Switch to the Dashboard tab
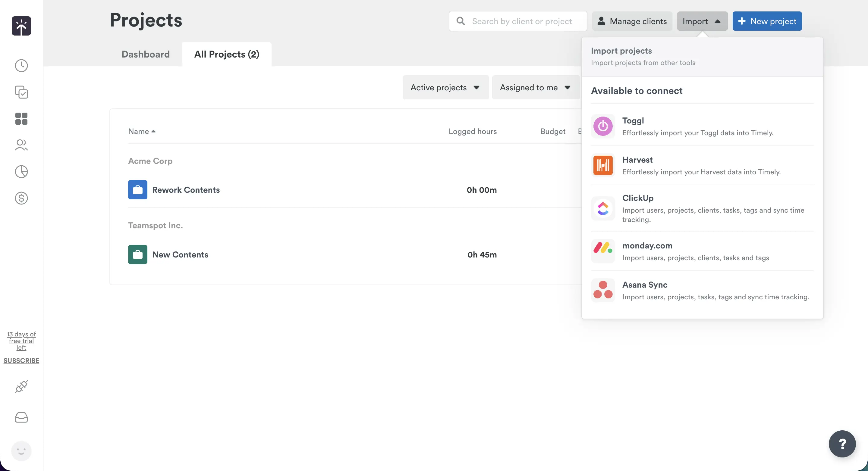This screenshot has width=868, height=471. point(146,54)
